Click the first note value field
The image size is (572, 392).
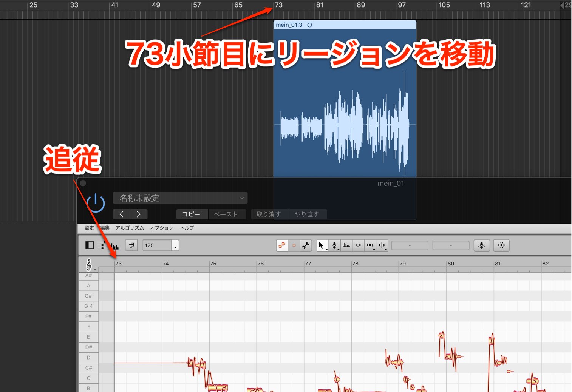click(x=410, y=245)
